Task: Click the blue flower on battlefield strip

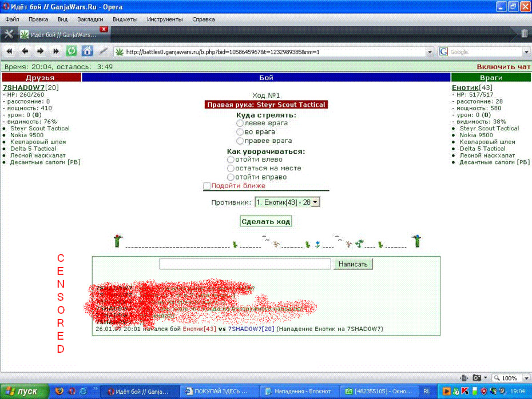Action: point(317,244)
